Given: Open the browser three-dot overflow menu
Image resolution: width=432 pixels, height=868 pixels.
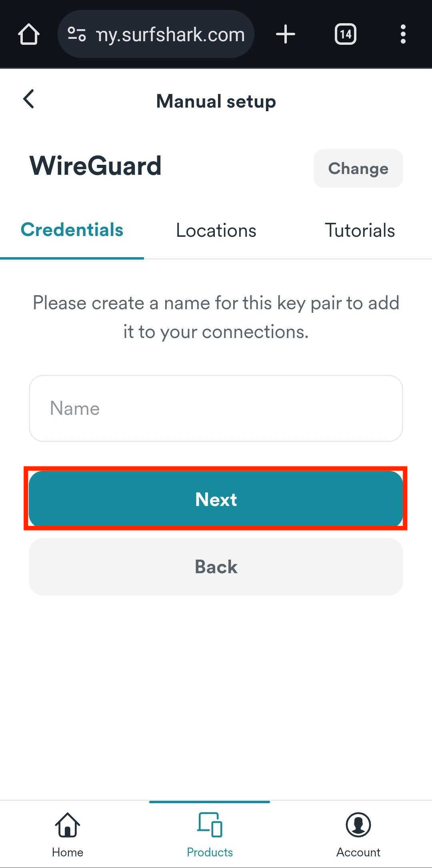Looking at the screenshot, I should click(x=402, y=34).
